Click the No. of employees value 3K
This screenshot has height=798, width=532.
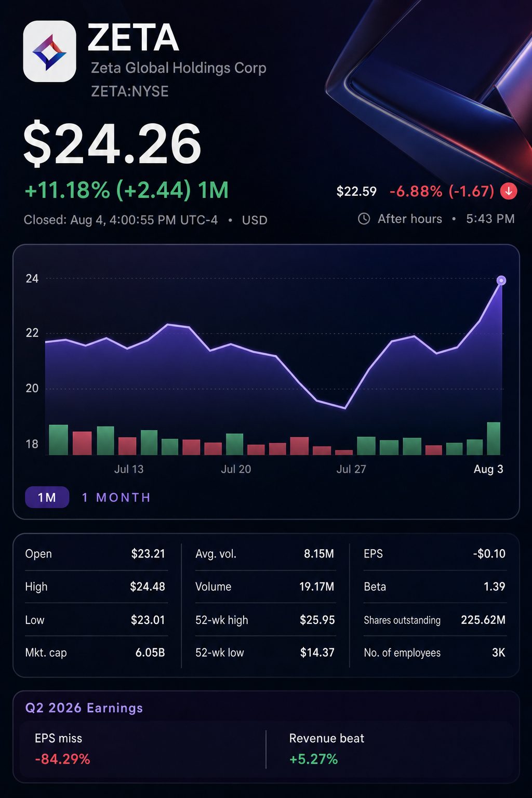pyautogui.click(x=499, y=653)
